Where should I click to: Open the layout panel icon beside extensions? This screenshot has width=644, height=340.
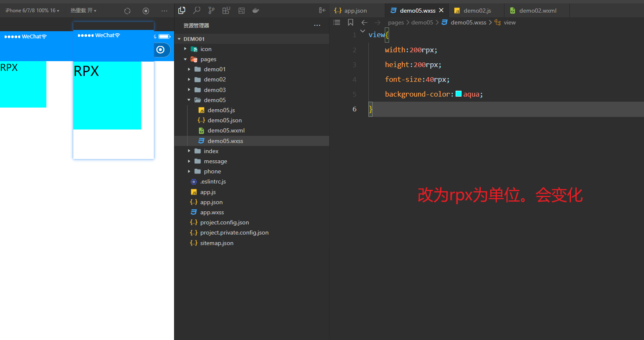pyautogui.click(x=241, y=11)
